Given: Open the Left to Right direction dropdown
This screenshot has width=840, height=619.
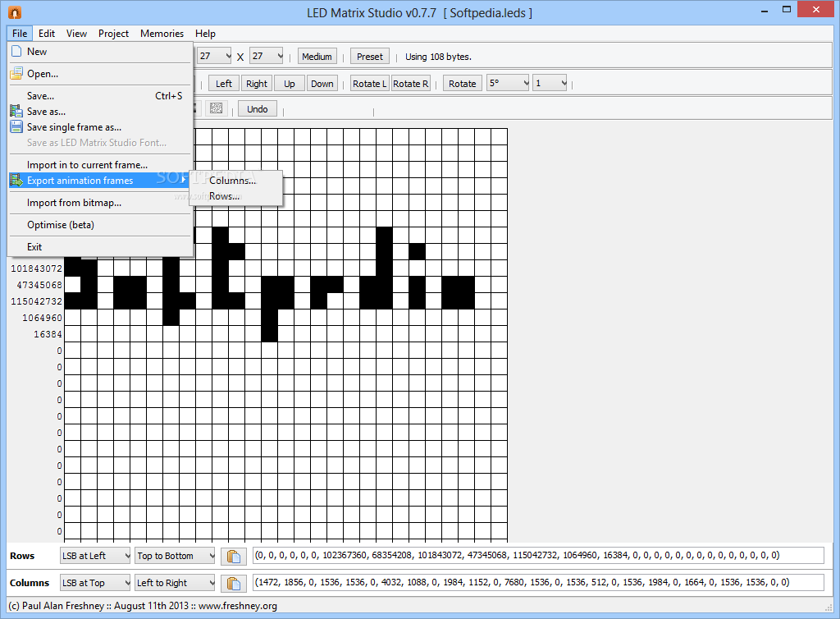Looking at the screenshot, I should pos(175,583).
